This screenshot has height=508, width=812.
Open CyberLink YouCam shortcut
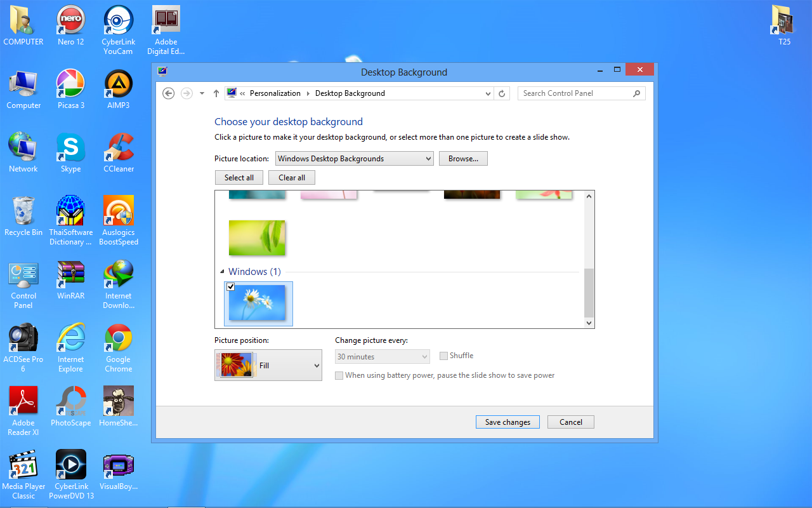tap(118, 30)
